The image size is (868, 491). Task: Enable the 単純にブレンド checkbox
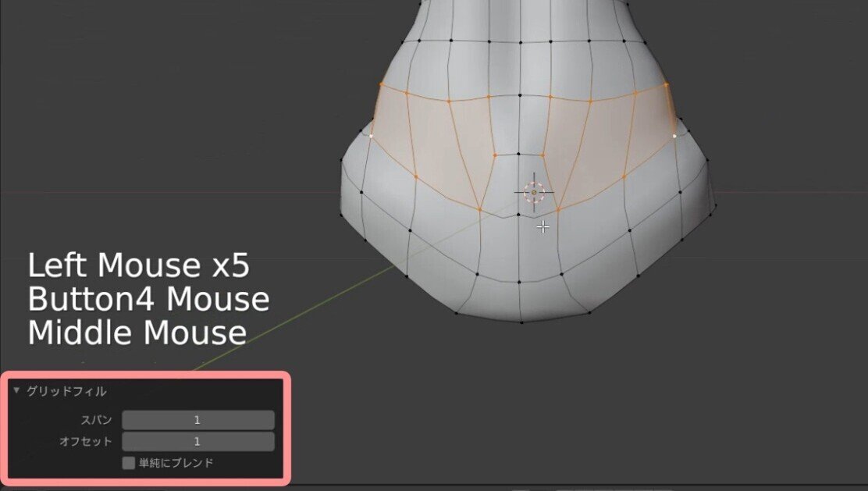click(x=129, y=463)
